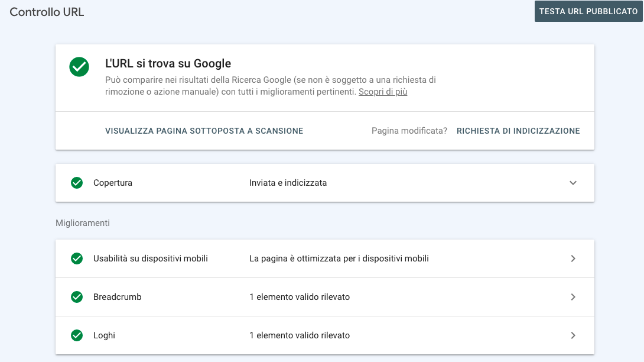This screenshot has width=644, height=362.
Task: Click the Breadcrumb label
Action: 118,297
